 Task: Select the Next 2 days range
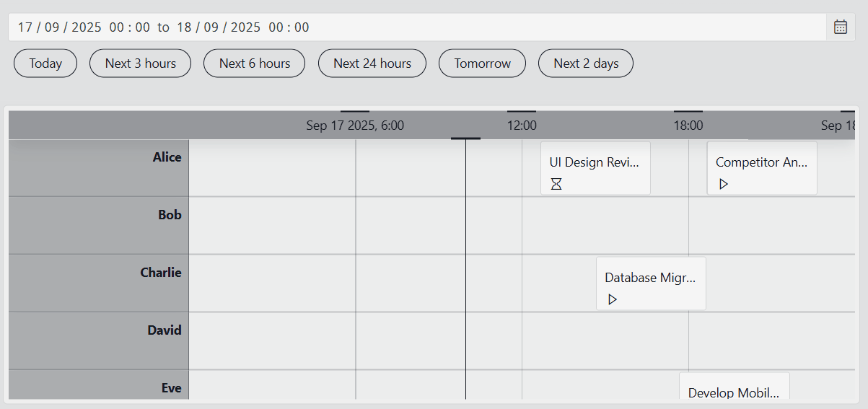tap(586, 63)
